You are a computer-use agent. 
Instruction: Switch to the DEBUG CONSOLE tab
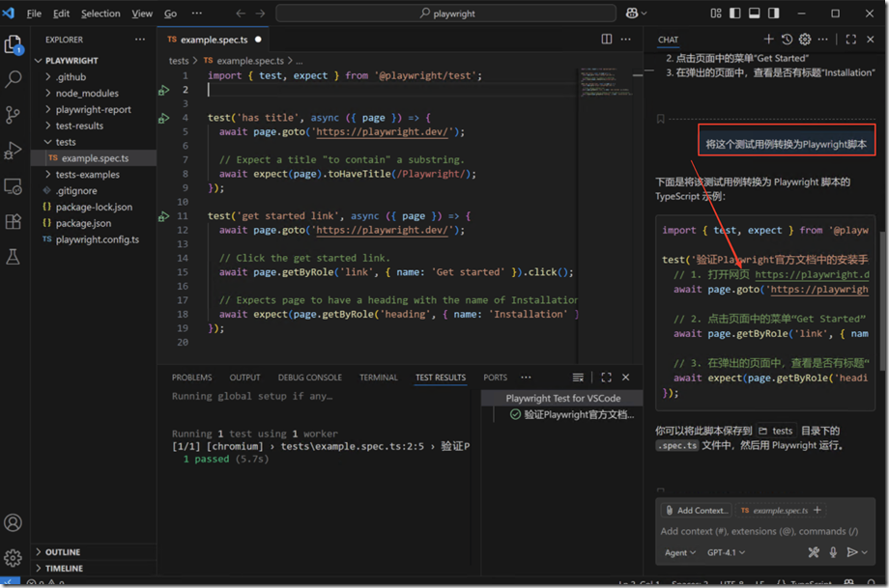pyautogui.click(x=309, y=378)
